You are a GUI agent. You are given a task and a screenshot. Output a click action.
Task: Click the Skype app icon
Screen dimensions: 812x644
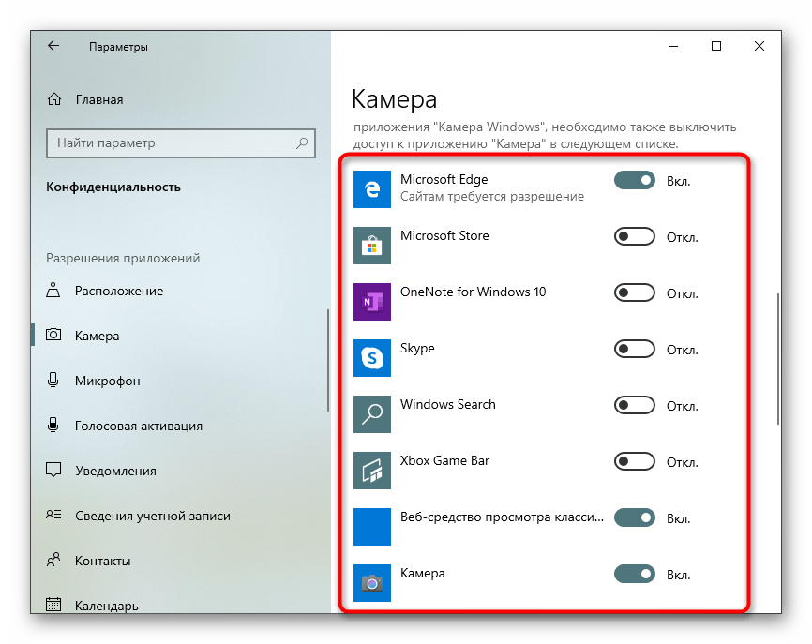[x=371, y=358]
